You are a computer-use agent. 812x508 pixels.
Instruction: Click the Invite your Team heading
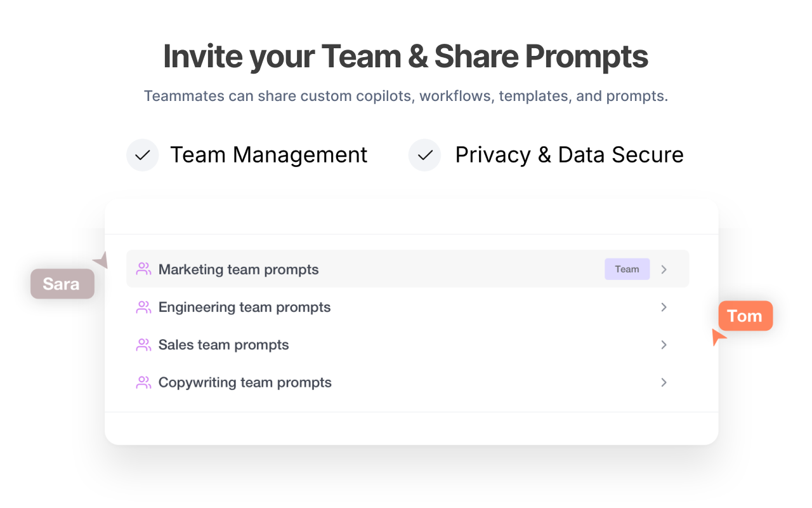[405, 57]
